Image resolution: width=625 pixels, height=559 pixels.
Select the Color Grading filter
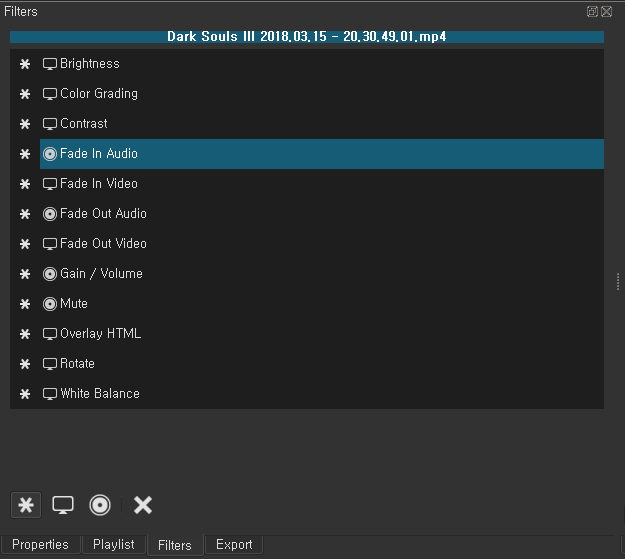click(322, 94)
